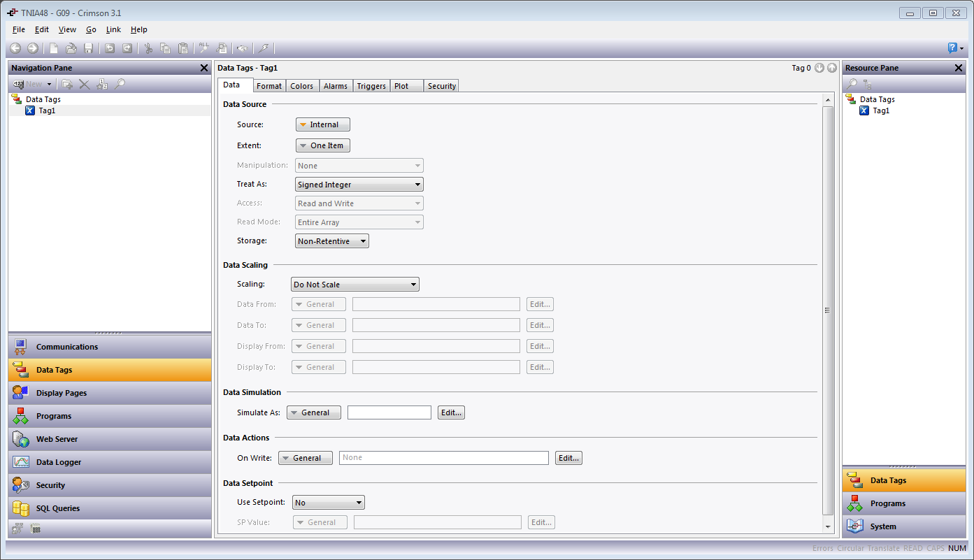Open Programs category in Resource Pane
This screenshot has width=974, height=560.
pyautogui.click(x=904, y=503)
